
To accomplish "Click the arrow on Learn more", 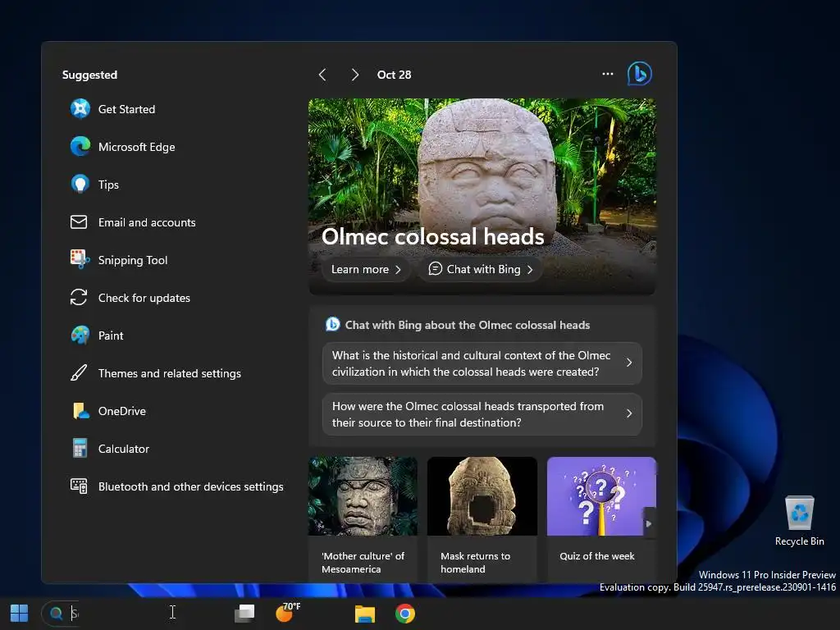I will pyautogui.click(x=398, y=269).
